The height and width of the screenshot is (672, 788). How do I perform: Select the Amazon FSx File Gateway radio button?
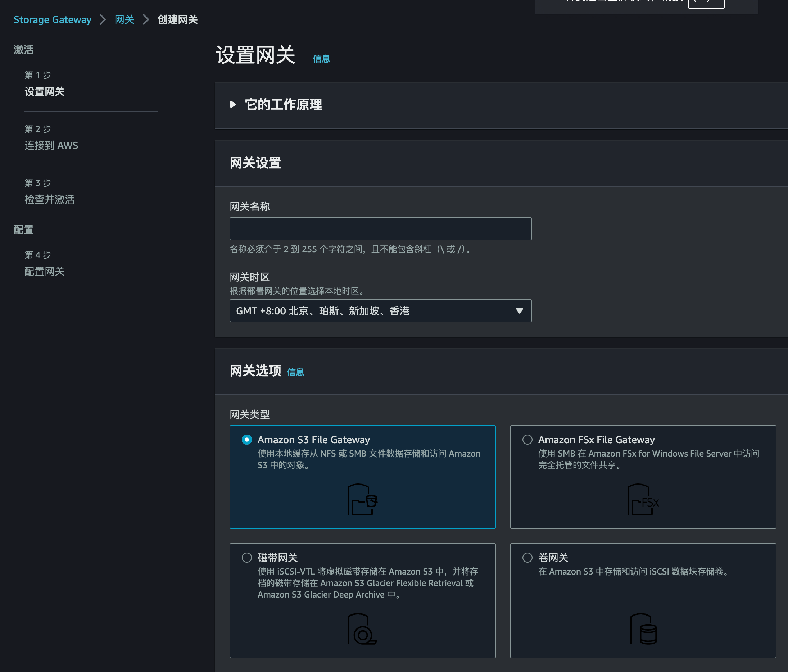527,440
